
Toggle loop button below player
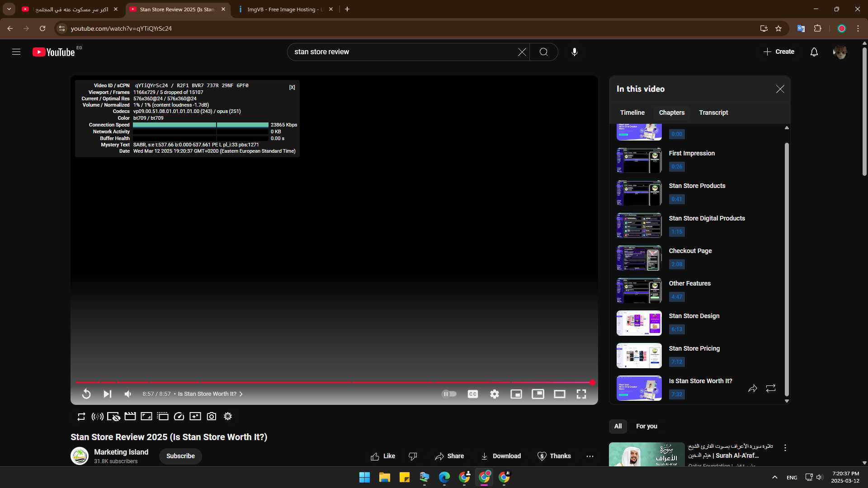coord(81,417)
